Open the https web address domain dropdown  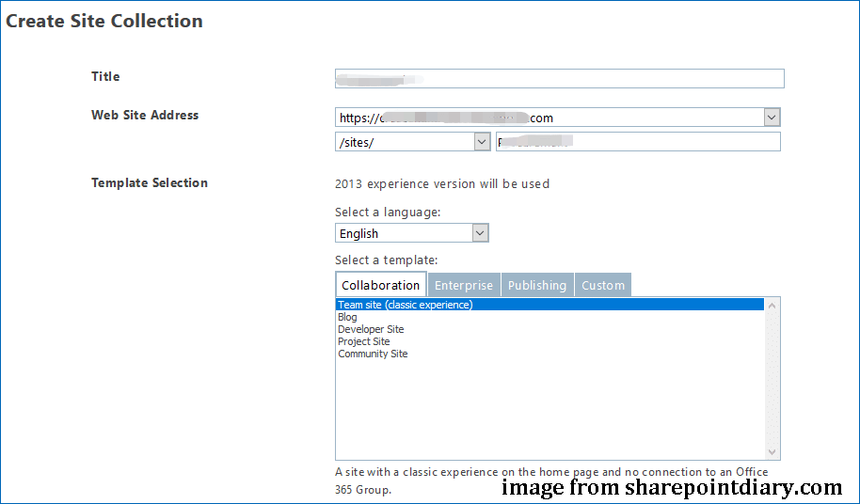[772, 118]
